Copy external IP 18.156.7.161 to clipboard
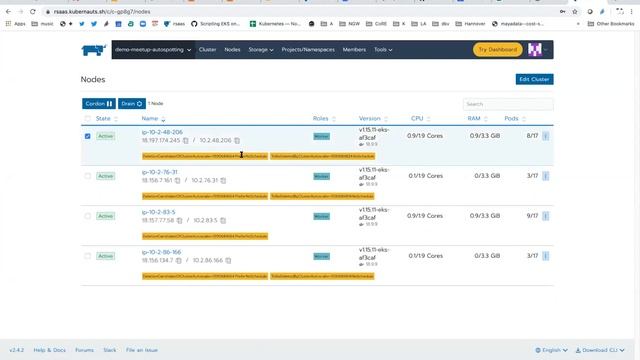 pyautogui.click(x=178, y=180)
